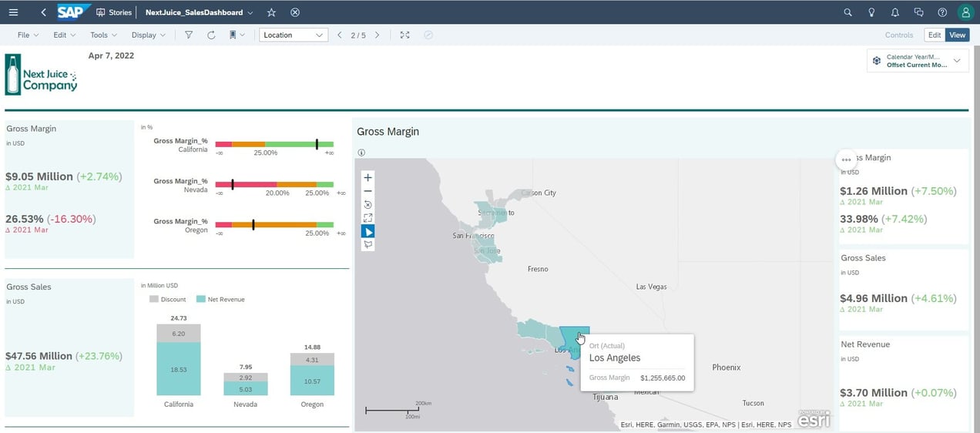Switch to Edit mode

pos(934,35)
